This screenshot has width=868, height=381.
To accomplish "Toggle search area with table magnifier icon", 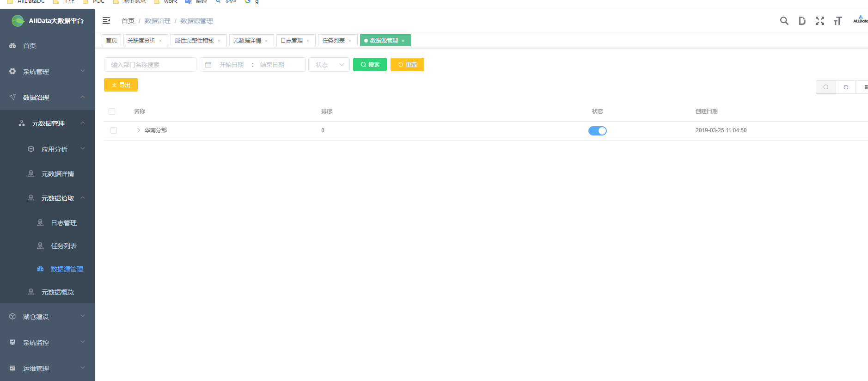I will [825, 87].
